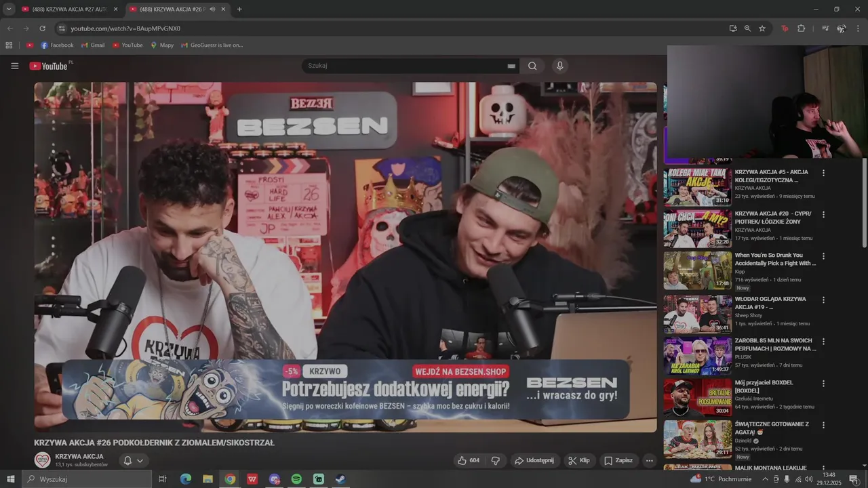Start voice search with the microphone
868x488 pixels.
tap(559, 66)
